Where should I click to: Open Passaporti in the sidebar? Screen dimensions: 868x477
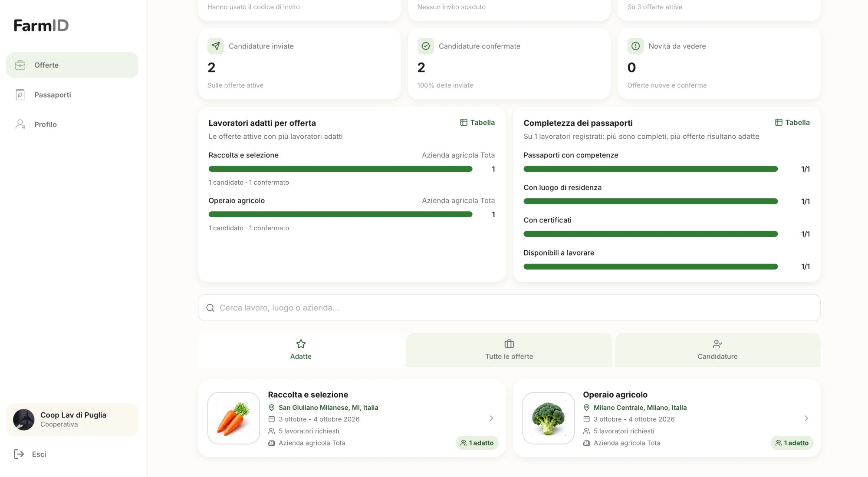point(72,95)
